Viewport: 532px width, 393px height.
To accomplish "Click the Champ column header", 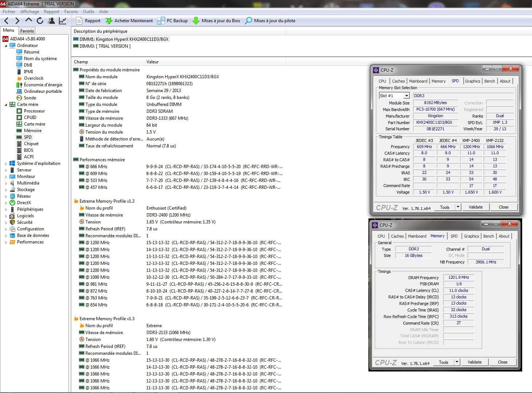I will coord(107,62).
